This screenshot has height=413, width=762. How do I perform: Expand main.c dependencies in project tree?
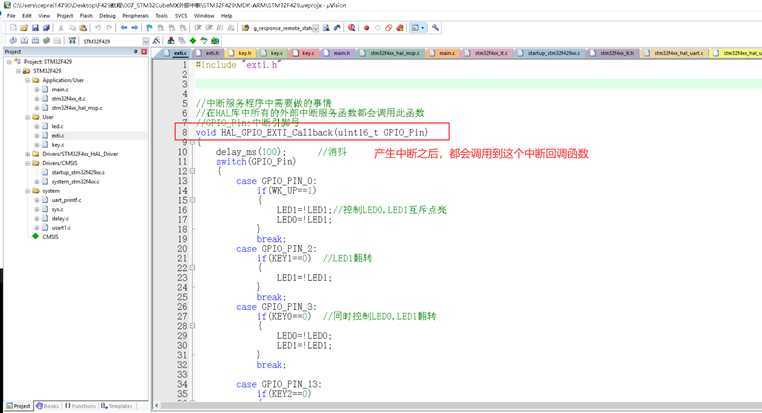36,89
